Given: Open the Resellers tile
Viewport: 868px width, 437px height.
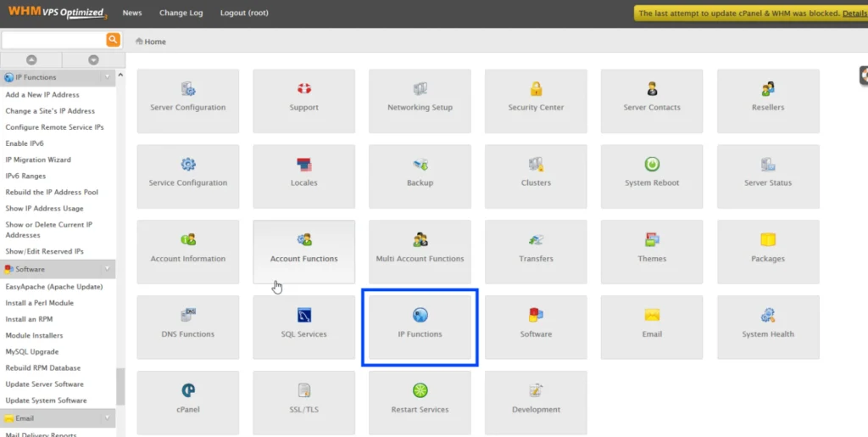Looking at the screenshot, I should (768, 101).
